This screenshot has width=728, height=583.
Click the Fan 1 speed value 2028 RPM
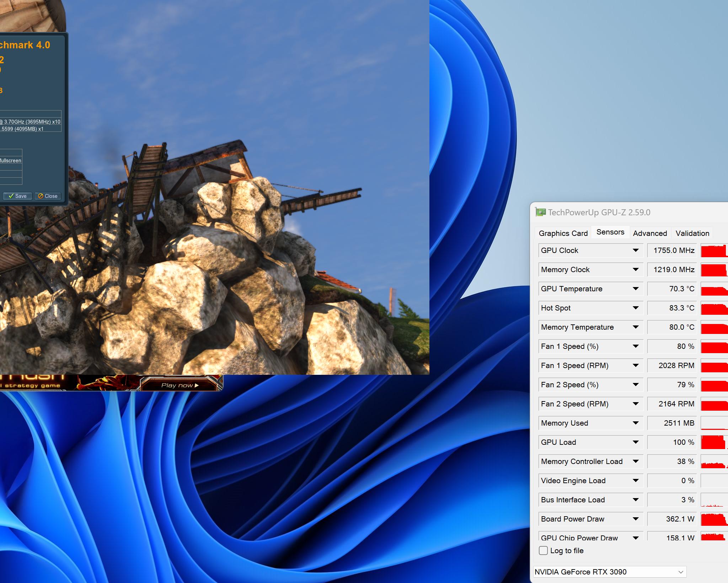[672, 366]
